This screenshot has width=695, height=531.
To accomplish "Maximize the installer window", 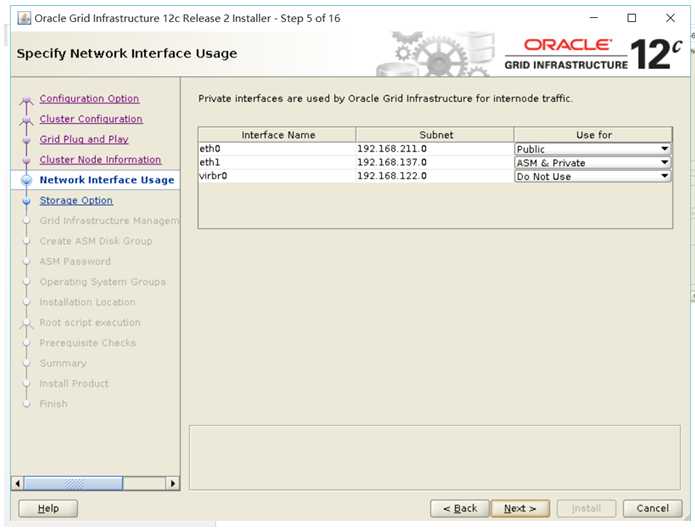I will click(632, 18).
